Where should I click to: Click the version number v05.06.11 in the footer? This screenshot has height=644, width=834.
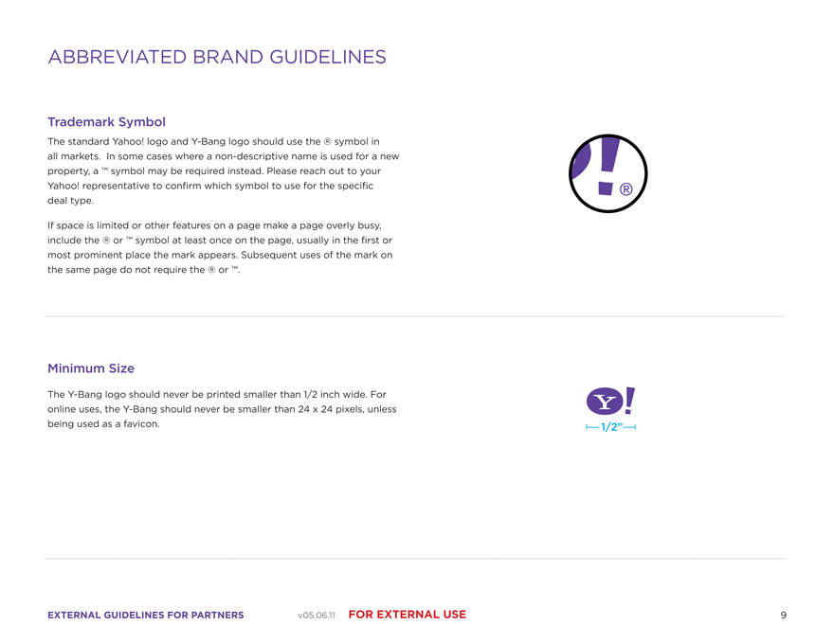317,616
